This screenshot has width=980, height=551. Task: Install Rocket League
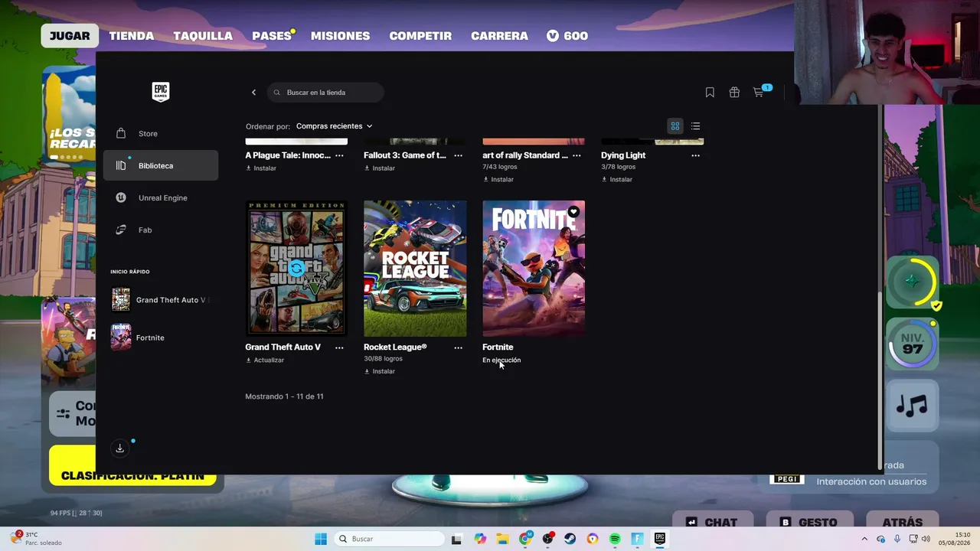tap(380, 372)
